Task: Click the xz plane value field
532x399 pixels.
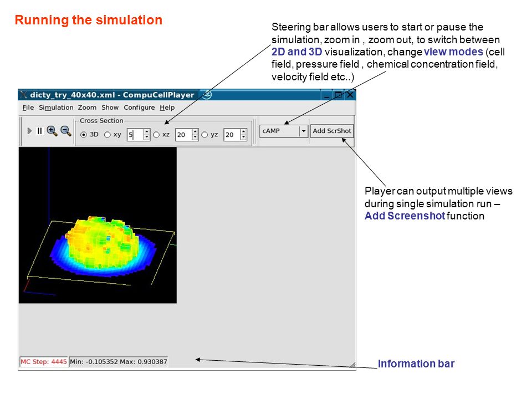Action: (x=183, y=135)
